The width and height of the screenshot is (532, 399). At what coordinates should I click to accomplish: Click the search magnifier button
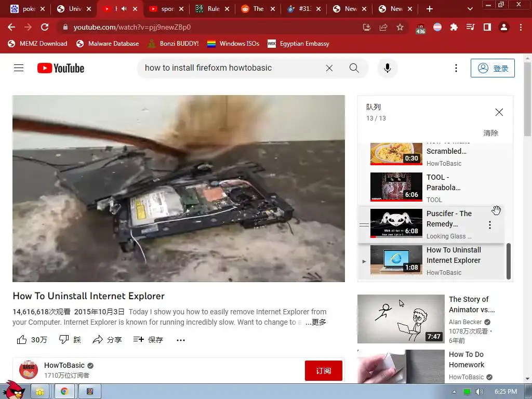pos(354,68)
